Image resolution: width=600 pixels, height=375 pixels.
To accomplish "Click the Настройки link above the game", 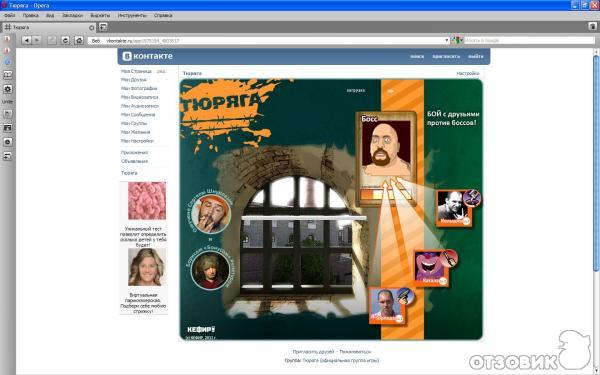I will click(x=468, y=73).
